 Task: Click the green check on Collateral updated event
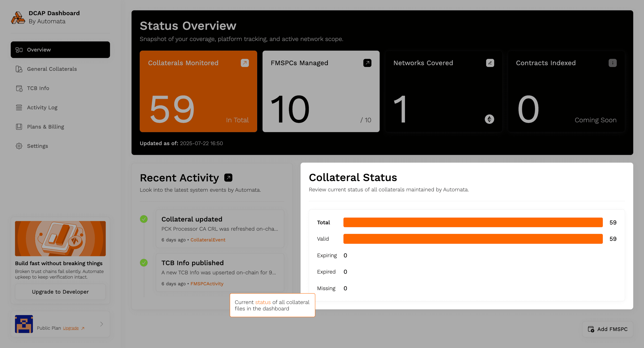[144, 219]
